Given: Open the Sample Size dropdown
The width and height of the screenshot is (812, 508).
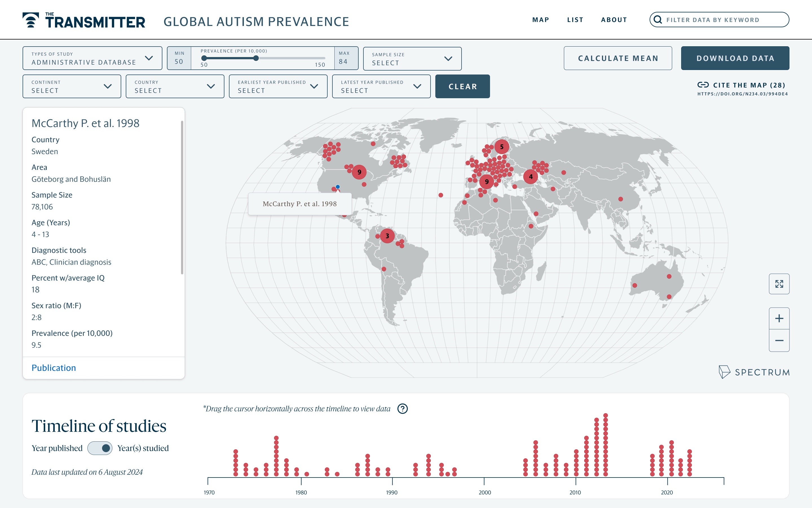Looking at the screenshot, I should (412, 58).
